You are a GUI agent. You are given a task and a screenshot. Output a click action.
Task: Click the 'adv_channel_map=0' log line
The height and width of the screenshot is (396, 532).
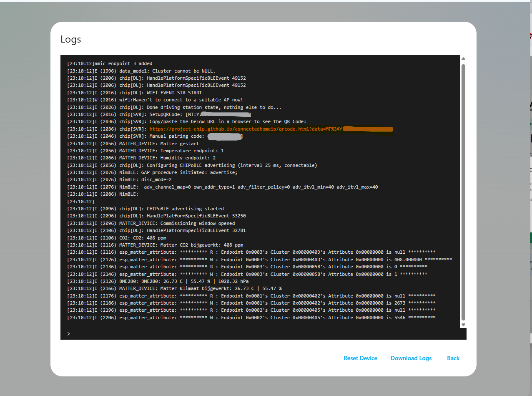tap(223, 187)
